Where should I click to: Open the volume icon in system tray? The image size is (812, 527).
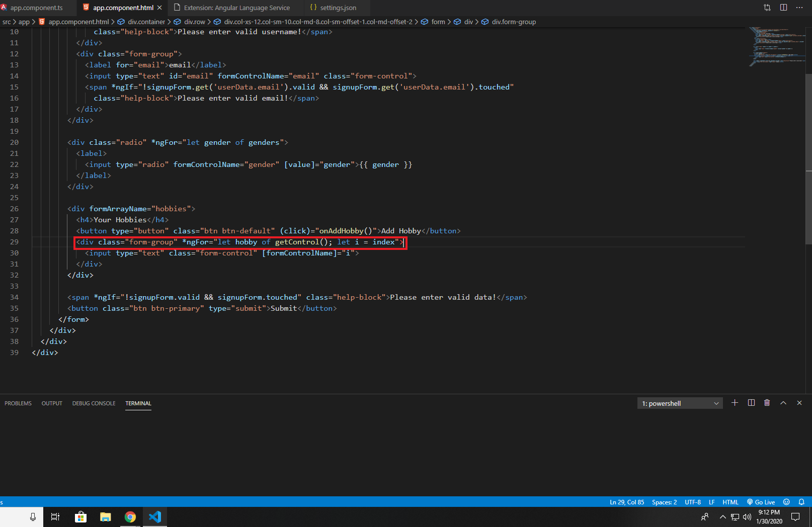[x=747, y=517]
